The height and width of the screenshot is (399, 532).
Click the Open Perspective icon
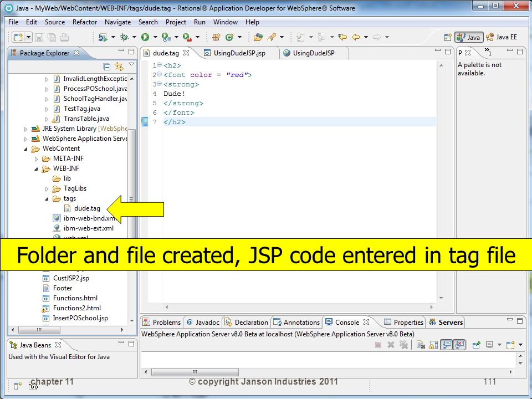(448, 37)
